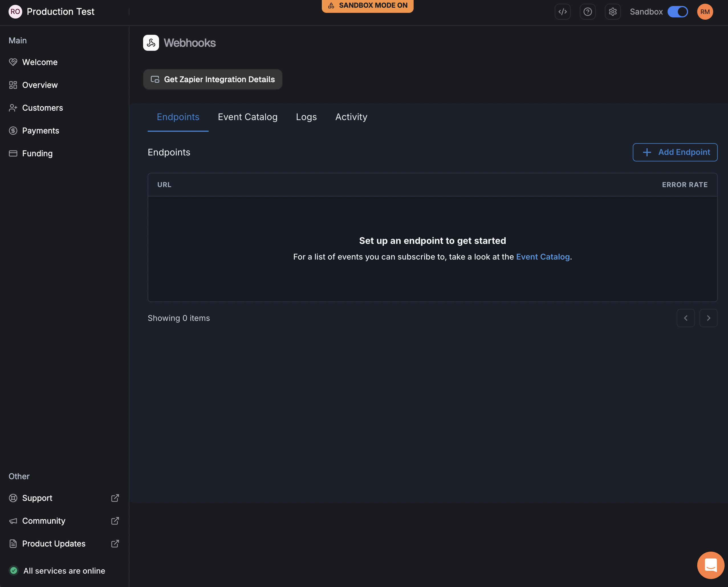
Task: Click the Payments dollar icon in sidebar
Action: pos(13,131)
